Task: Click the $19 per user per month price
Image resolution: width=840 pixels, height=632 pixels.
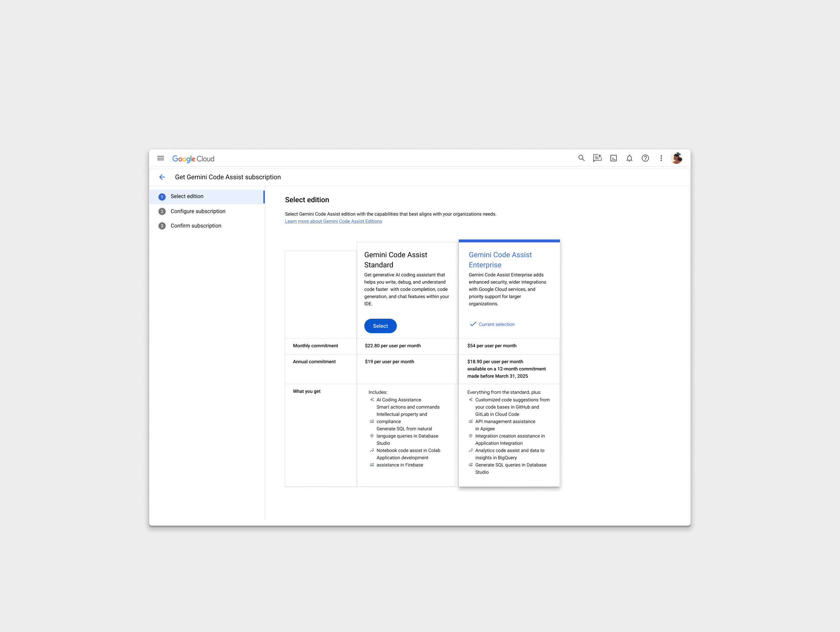Action: click(x=389, y=361)
